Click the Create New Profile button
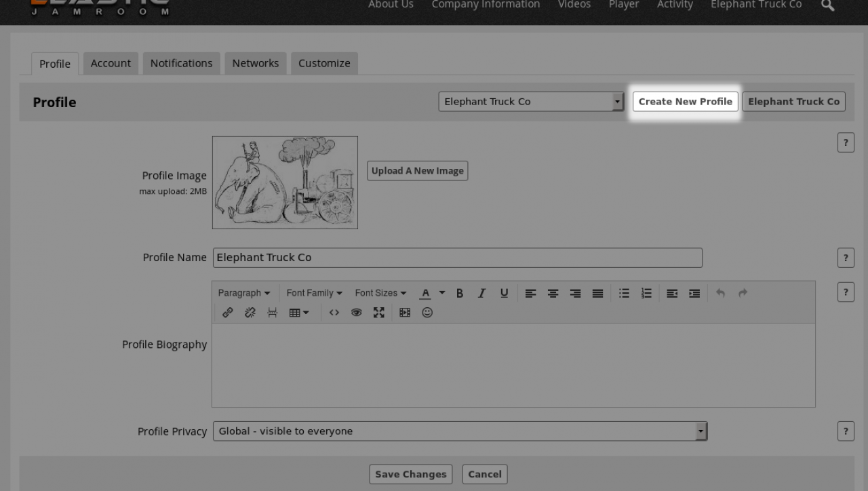Screen dimensions: 868x491 coord(685,102)
